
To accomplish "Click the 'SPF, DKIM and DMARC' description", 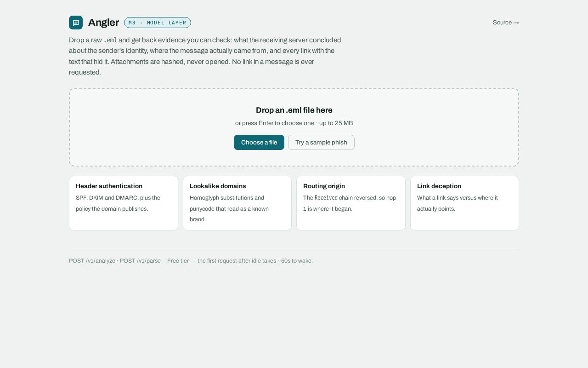I will click(x=118, y=203).
